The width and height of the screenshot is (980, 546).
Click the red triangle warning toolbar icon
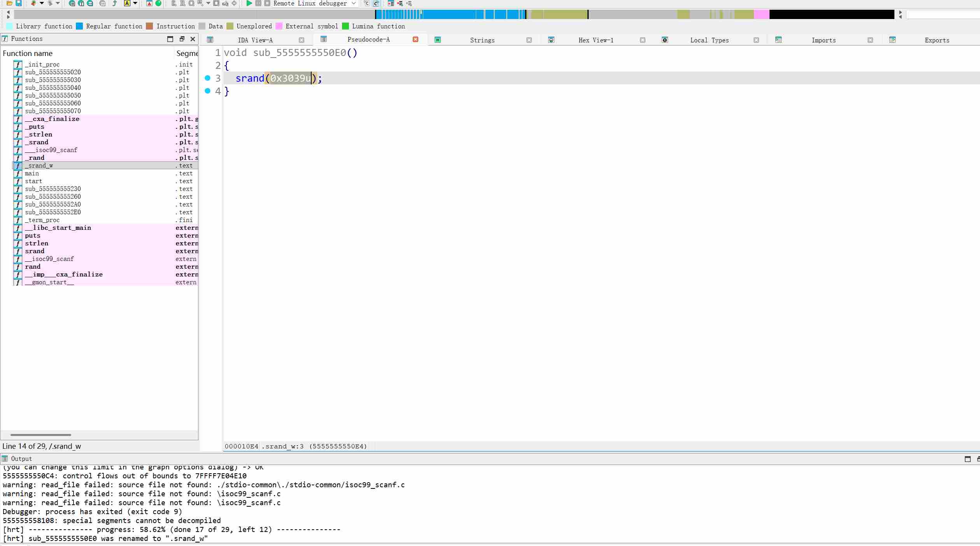coord(149,3)
